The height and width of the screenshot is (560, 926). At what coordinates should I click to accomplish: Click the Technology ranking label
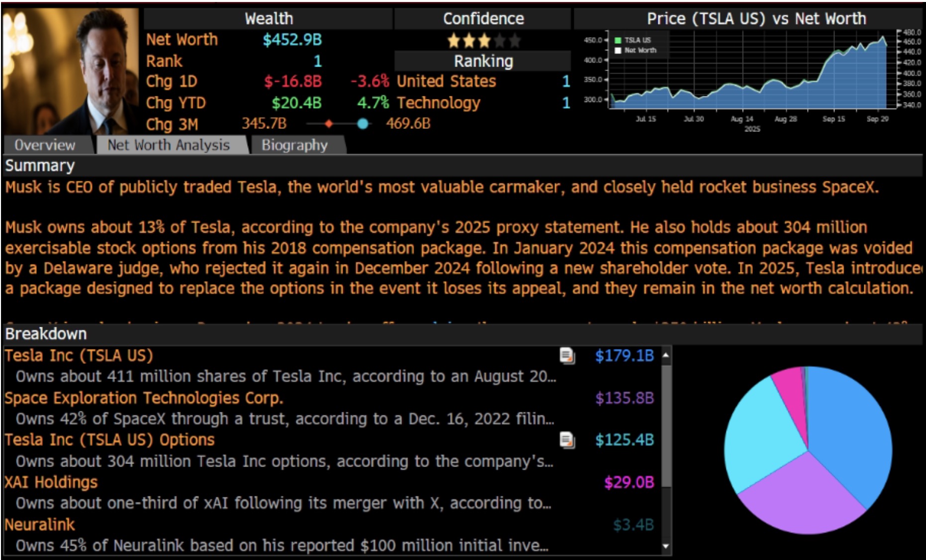tap(439, 103)
